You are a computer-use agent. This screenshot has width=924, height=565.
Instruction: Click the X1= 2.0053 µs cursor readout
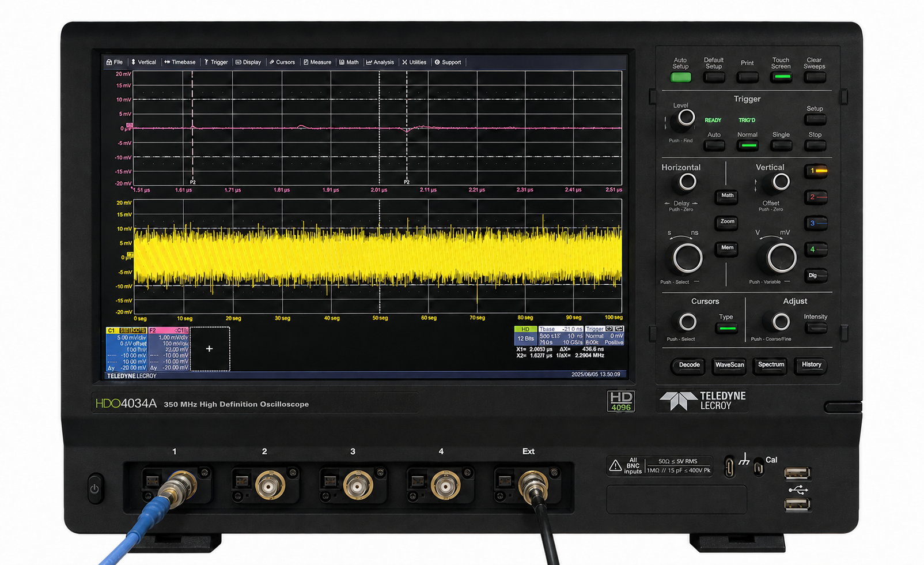[x=535, y=349]
